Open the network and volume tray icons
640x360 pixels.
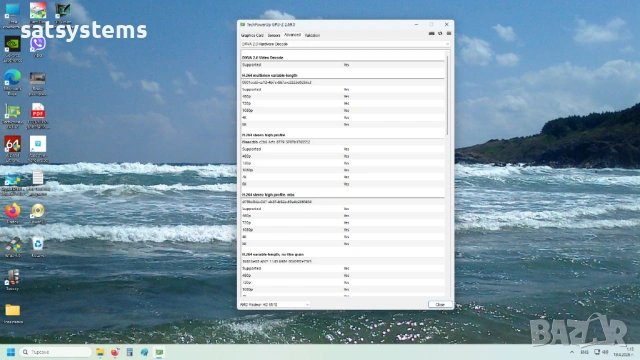tap(601, 352)
